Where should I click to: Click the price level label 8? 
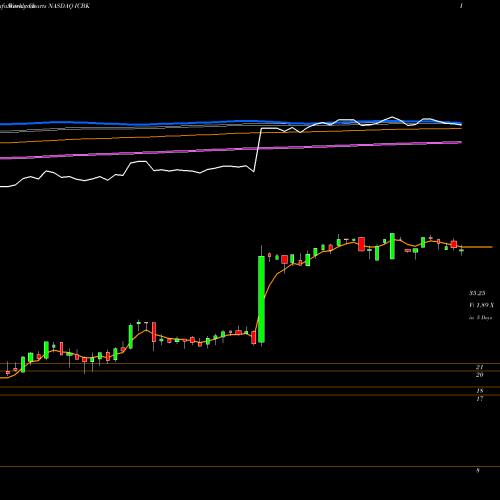(478, 470)
